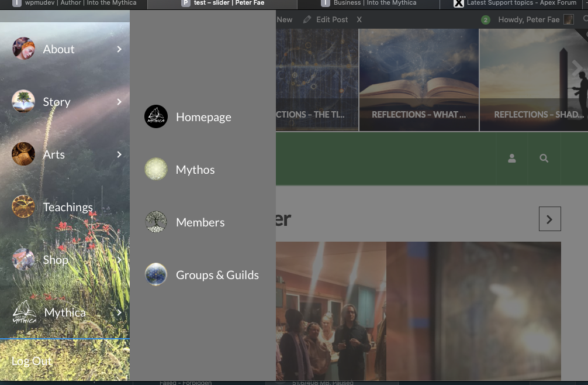Open the search magnifier in green bar
This screenshot has height=385, width=588.
[x=544, y=159]
